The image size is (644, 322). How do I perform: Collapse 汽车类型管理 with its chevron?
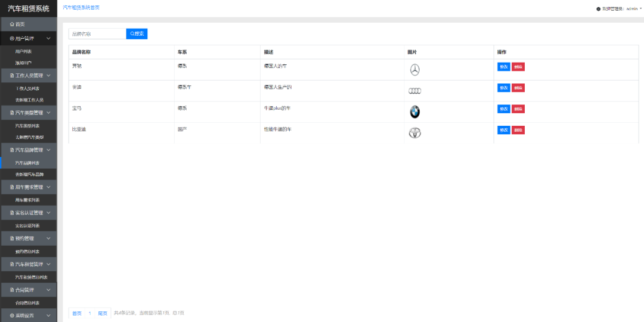(x=48, y=113)
